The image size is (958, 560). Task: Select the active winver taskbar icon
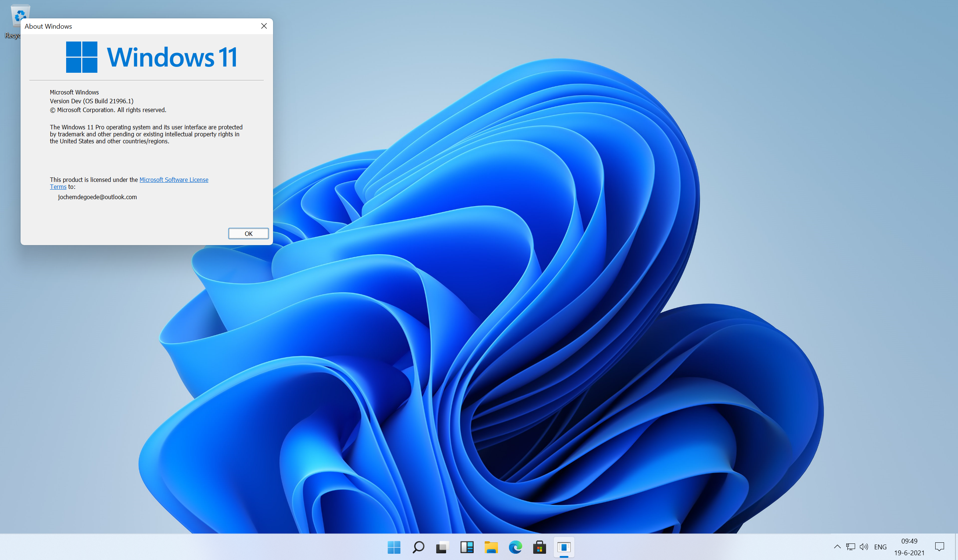(x=564, y=547)
